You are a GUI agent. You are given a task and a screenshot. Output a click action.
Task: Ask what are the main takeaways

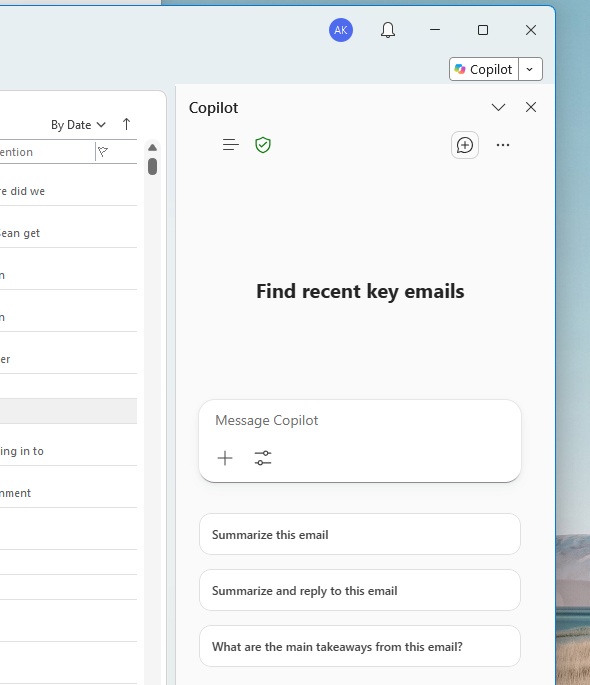pos(360,646)
